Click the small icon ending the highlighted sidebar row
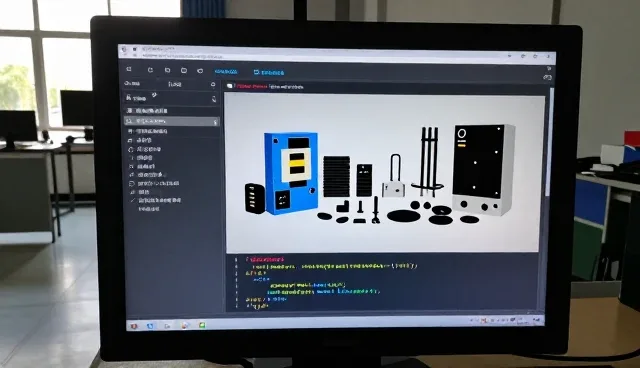The width and height of the screenshot is (640, 368). (x=216, y=122)
